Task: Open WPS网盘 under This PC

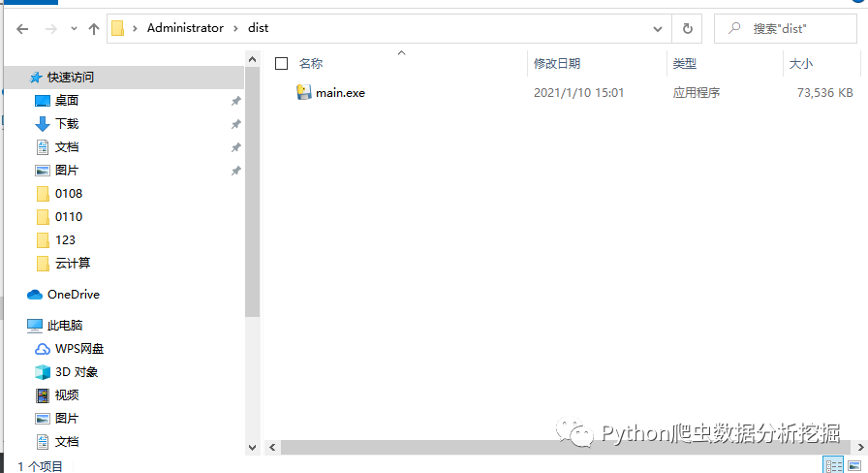Action: point(79,348)
